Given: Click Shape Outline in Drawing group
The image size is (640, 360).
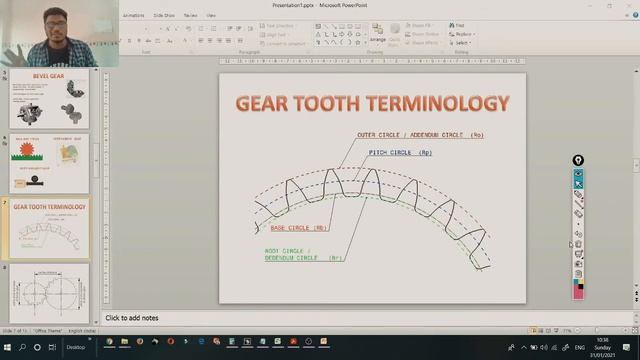Looking at the screenshot, I should 423,34.
